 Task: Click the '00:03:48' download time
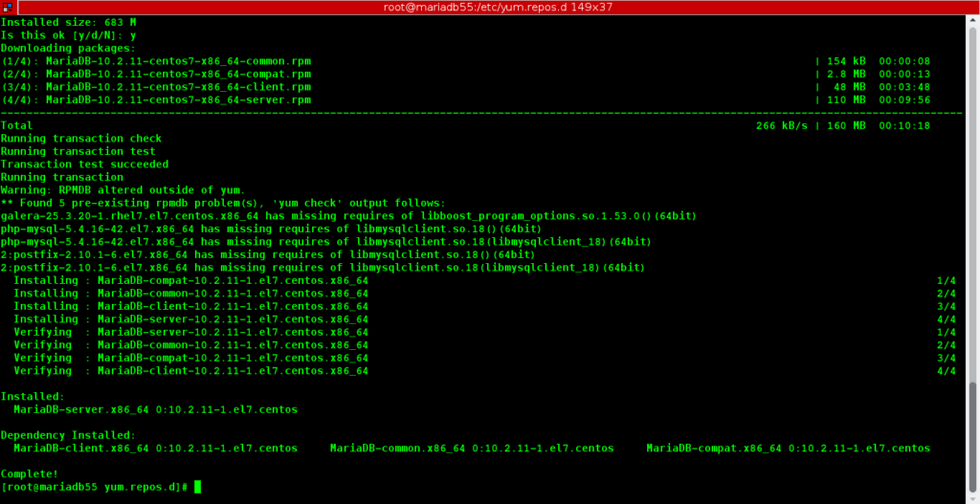point(904,87)
